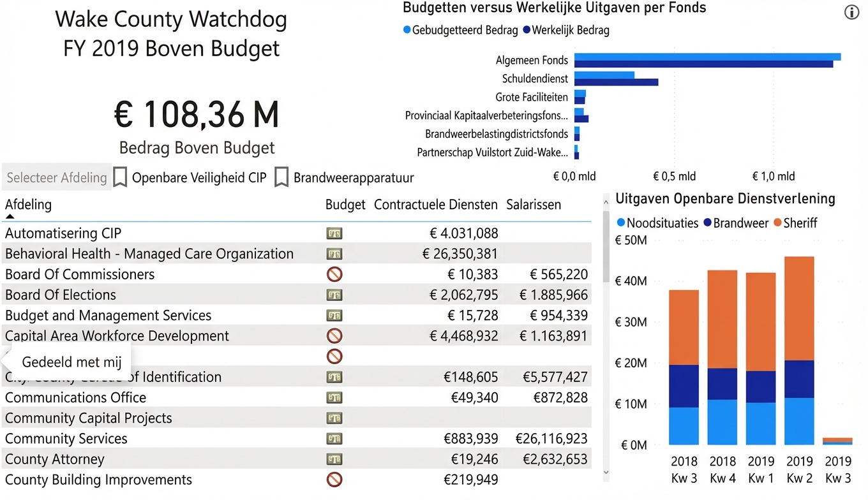
Task: Select the Gedeeld met mij entry
Action: (71, 362)
